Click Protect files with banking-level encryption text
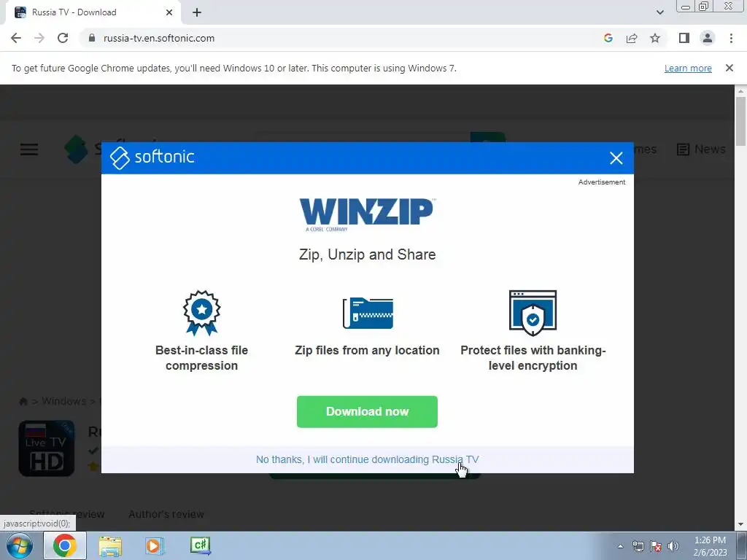The height and width of the screenshot is (560, 747). pyautogui.click(x=533, y=357)
